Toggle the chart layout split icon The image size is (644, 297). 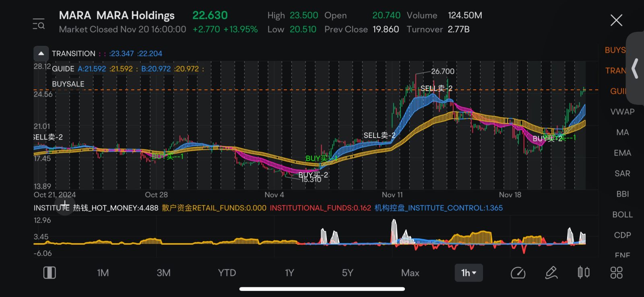[x=50, y=273]
